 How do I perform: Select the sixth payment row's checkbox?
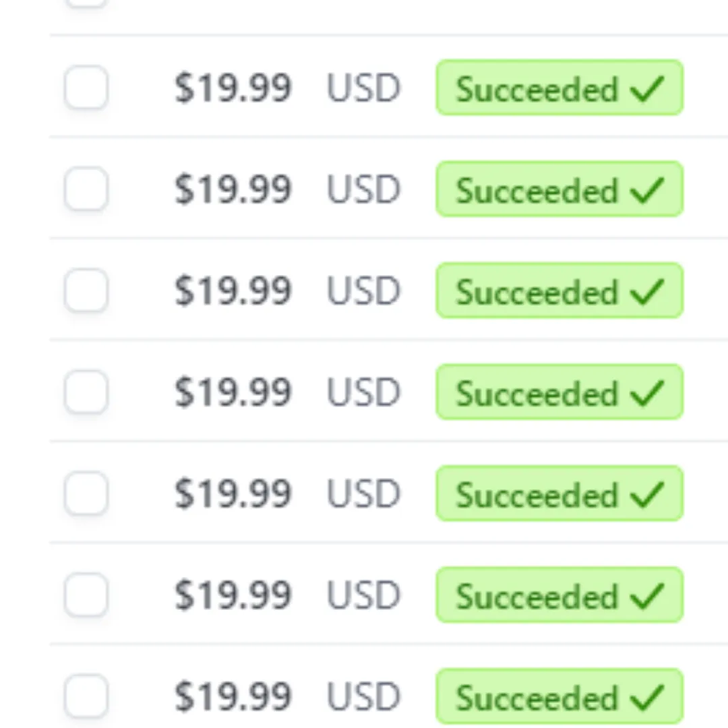pyautogui.click(x=86, y=595)
